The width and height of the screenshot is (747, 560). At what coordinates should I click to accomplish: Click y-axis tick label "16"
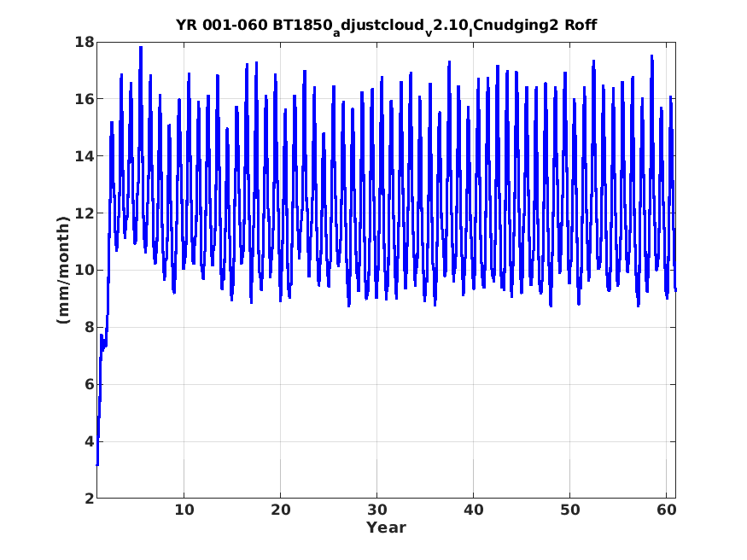click(x=85, y=98)
